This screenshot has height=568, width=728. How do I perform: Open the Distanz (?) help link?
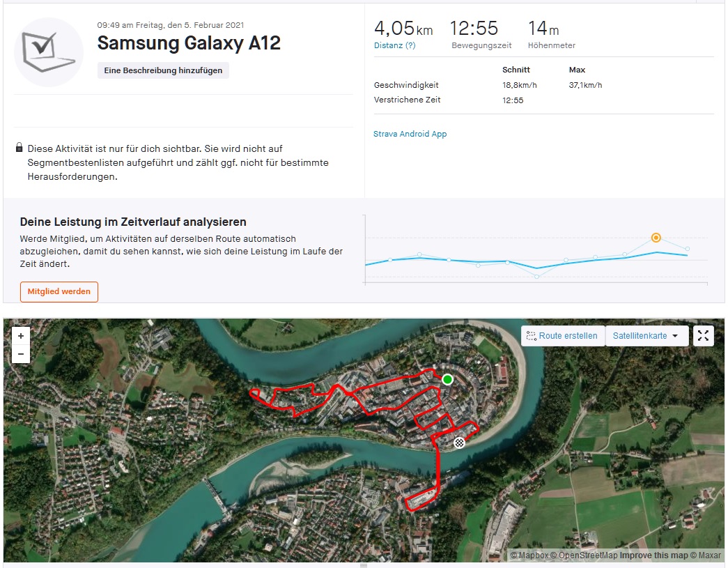pos(394,45)
